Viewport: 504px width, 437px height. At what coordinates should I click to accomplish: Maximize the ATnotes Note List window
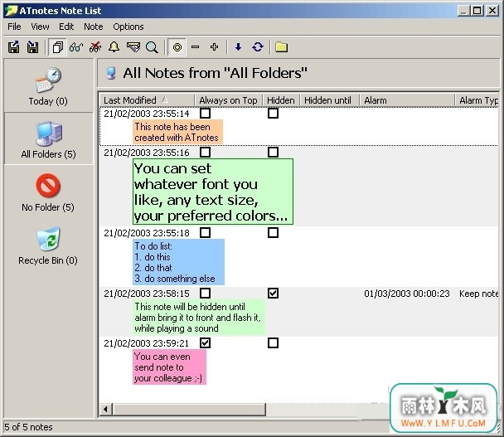(477, 11)
